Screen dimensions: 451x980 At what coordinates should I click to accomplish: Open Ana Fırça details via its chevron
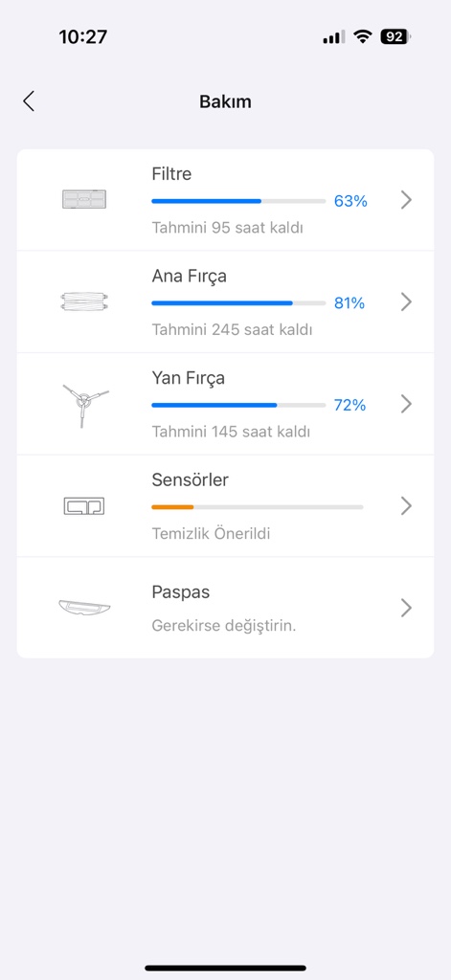pyautogui.click(x=407, y=301)
